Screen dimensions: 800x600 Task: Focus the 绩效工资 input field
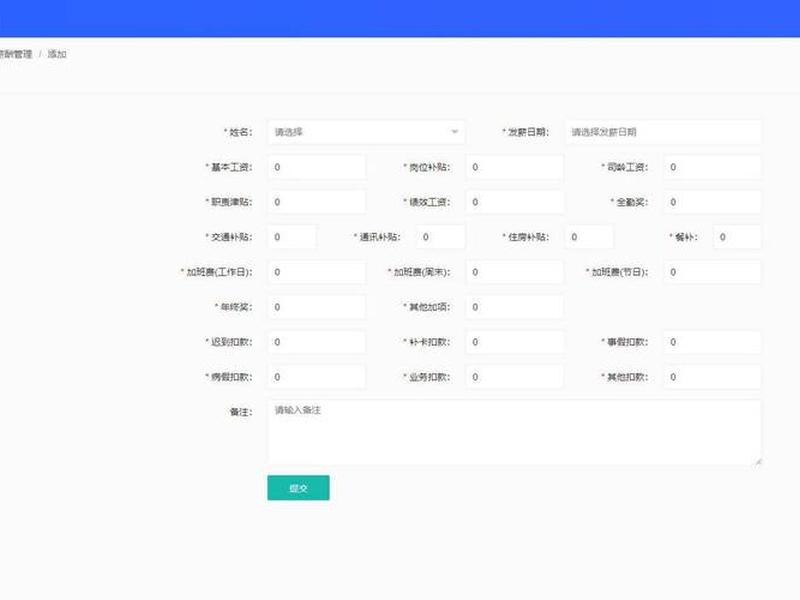514,202
